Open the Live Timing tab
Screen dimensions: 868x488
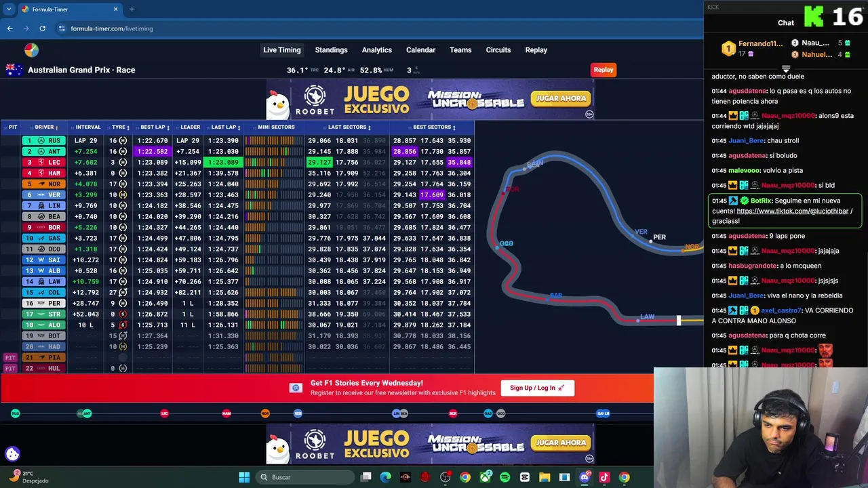tap(281, 49)
